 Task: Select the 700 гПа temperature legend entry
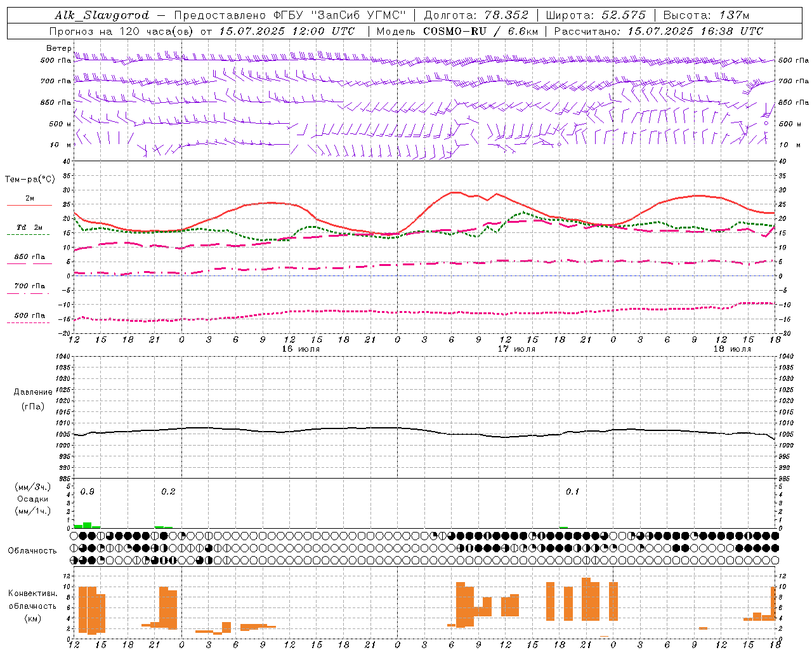pyautogui.click(x=29, y=286)
